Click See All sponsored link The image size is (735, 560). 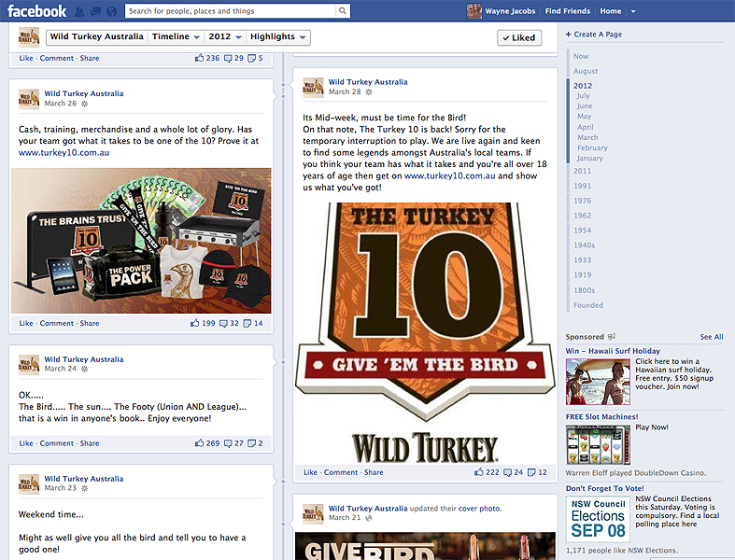click(x=711, y=337)
